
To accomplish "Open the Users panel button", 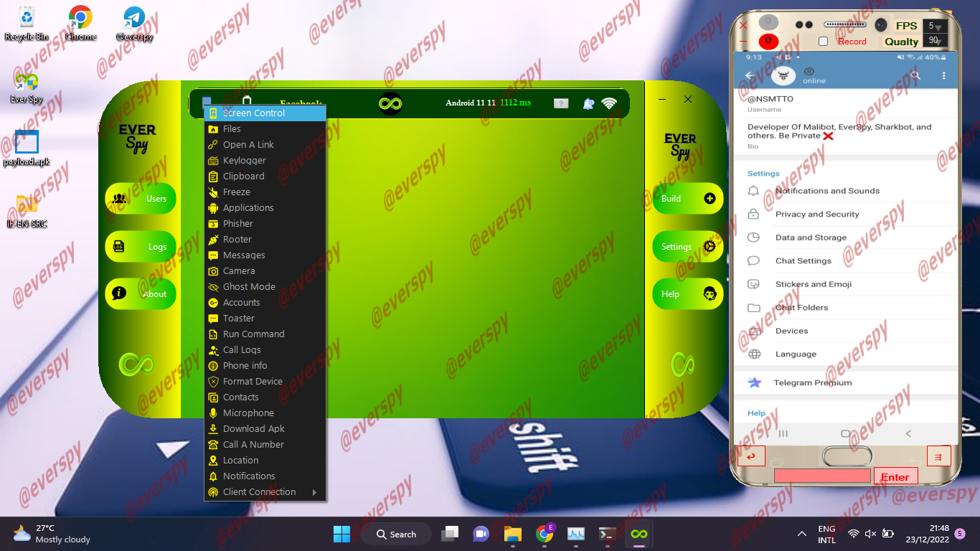I will (141, 199).
